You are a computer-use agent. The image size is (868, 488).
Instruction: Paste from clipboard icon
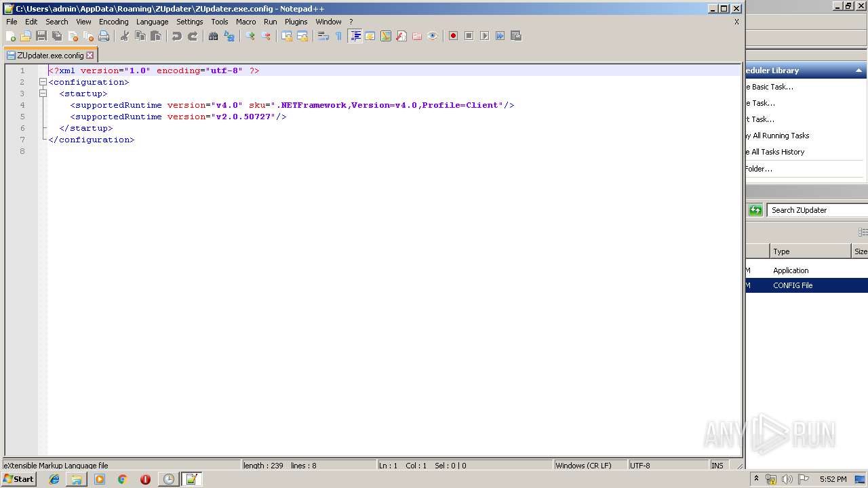156,36
